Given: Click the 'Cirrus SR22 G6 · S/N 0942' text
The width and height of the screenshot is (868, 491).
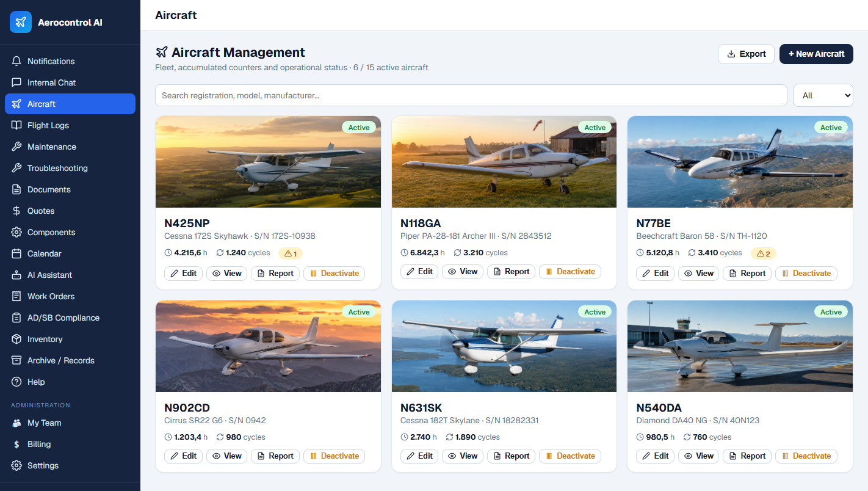Looking at the screenshot, I should point(215,420).
